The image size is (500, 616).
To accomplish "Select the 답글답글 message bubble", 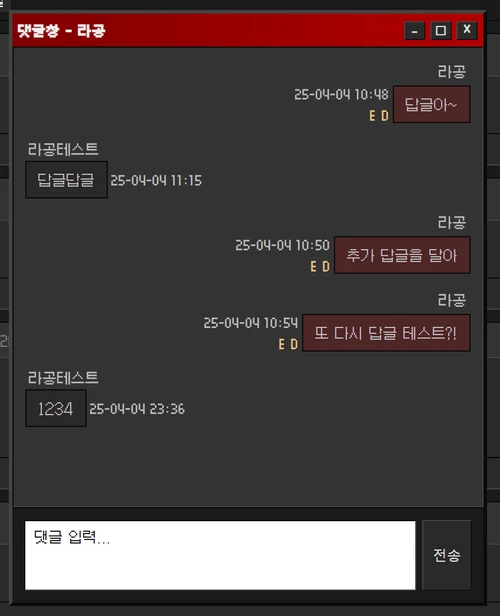I will (66, 180).
